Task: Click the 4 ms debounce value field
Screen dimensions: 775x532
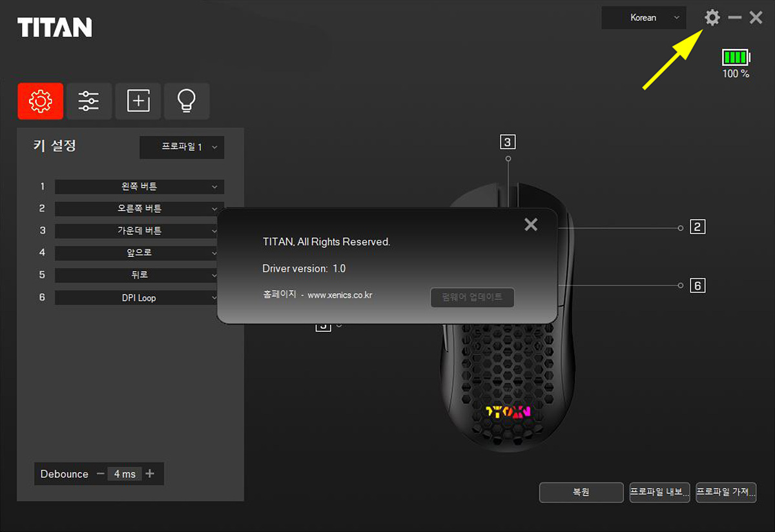Action: click(x=125, y=474)
